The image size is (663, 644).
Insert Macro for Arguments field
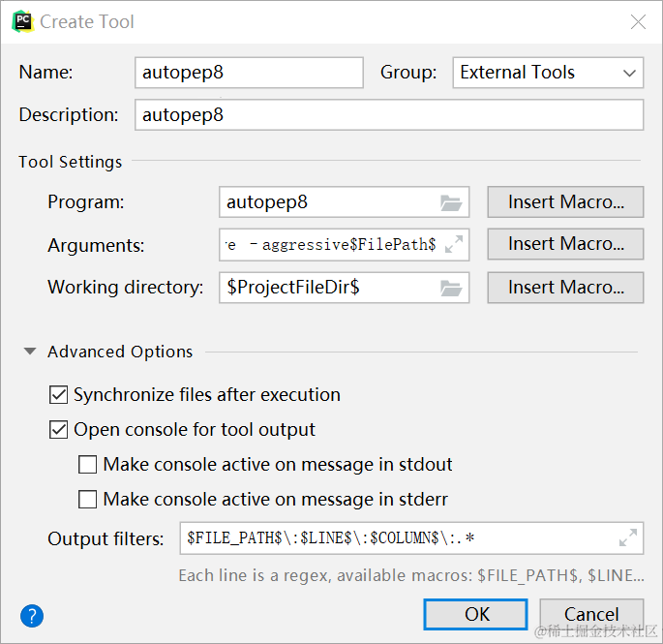pyautogui.click(x=565, y=244)
